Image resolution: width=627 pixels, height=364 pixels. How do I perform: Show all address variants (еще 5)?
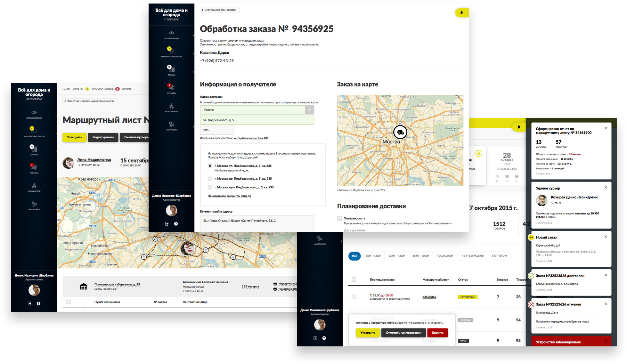point(229,196)
